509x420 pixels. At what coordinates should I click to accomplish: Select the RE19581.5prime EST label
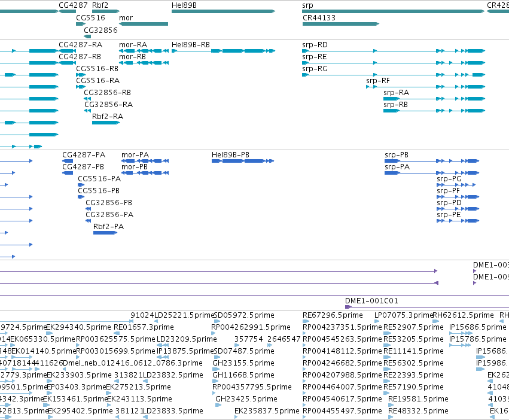pyautogui.click(x=419, y=399)
